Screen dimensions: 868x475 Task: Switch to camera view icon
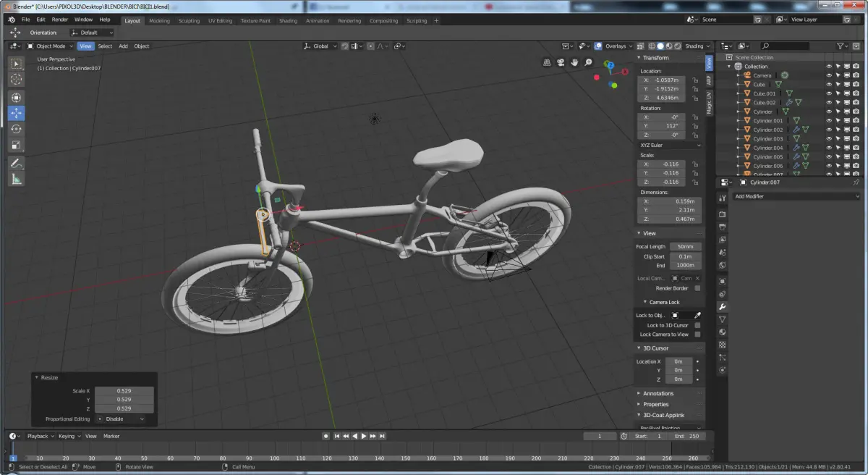561,63
